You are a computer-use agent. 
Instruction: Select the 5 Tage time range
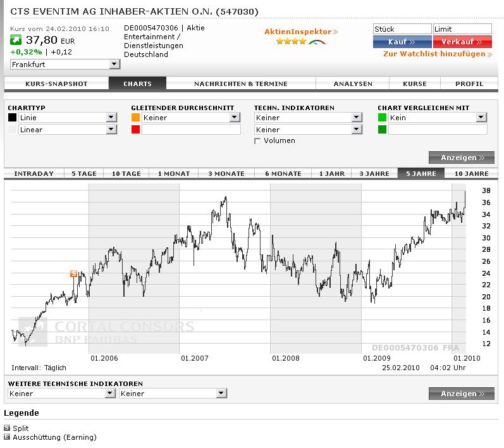point(84,173)
